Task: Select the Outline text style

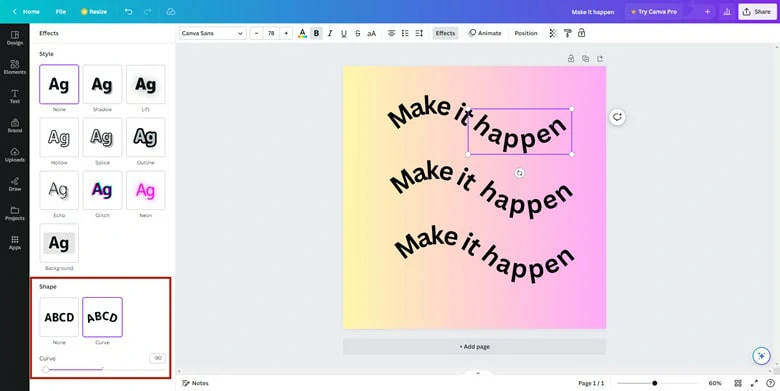Action: coord(146,137)
